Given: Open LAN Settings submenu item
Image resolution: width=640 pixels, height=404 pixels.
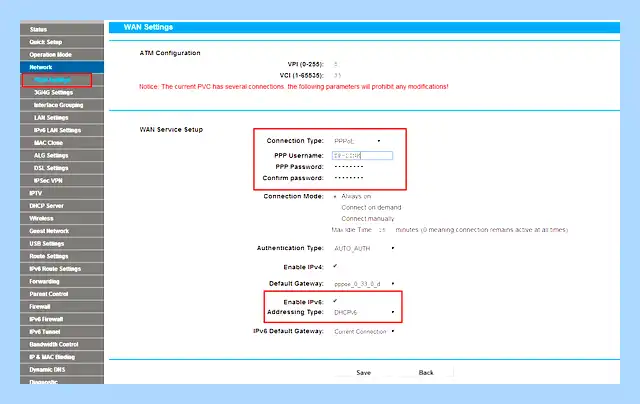Looking at the screenshot, I should 62,118.
